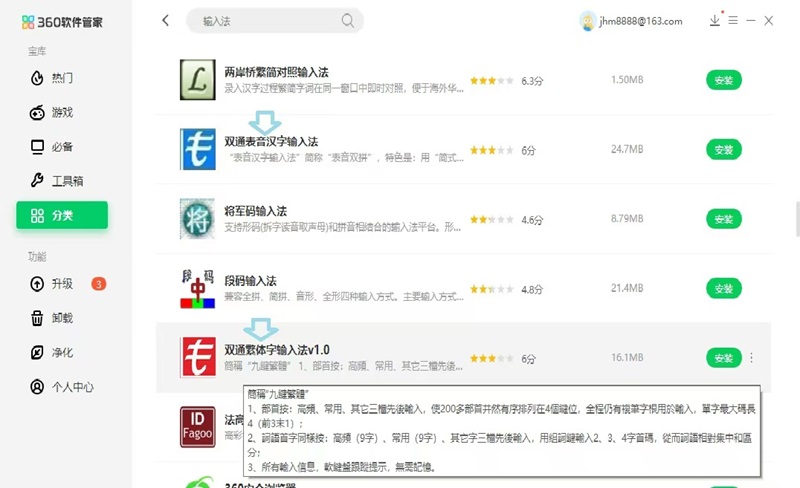Image resolution: width=800 pixels, height=488 pixels.
Task: Click the 360软件管家 logo
Action: 62,22
